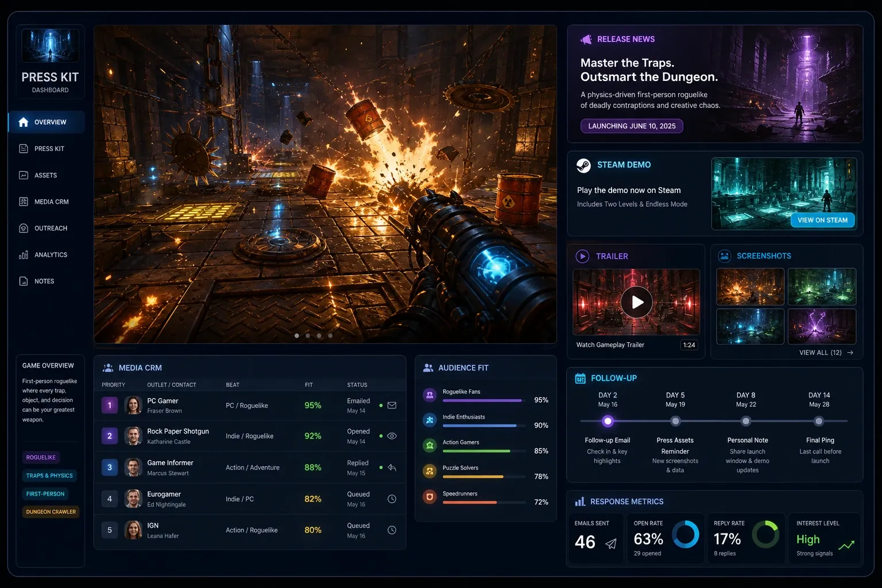The width and height of the screenshot is (882, 588).
Task: Open the green dungeon screenshot thumbnail
Action: point(822,287)
